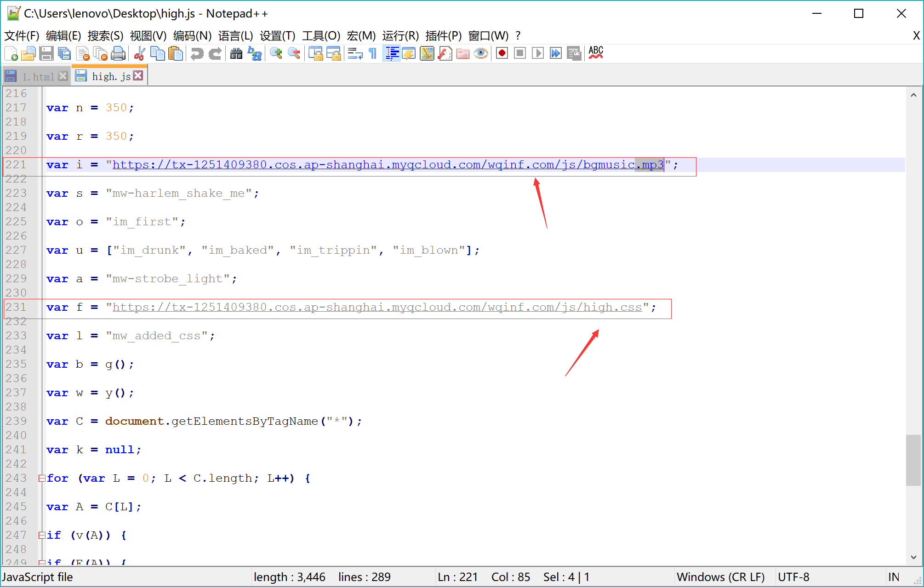
Task: Click the Zoom In magnifier icon
Action: coord(276,54)
